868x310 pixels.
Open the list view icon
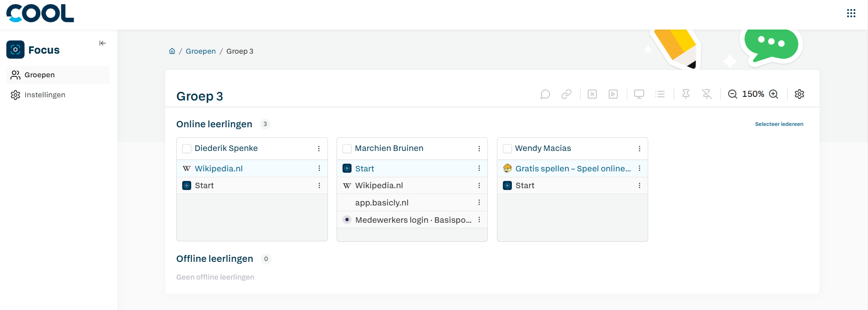660,94
